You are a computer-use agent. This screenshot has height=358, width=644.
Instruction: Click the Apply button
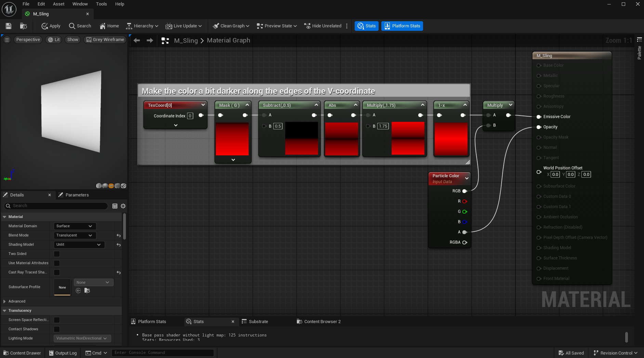[x=51, y=26]
